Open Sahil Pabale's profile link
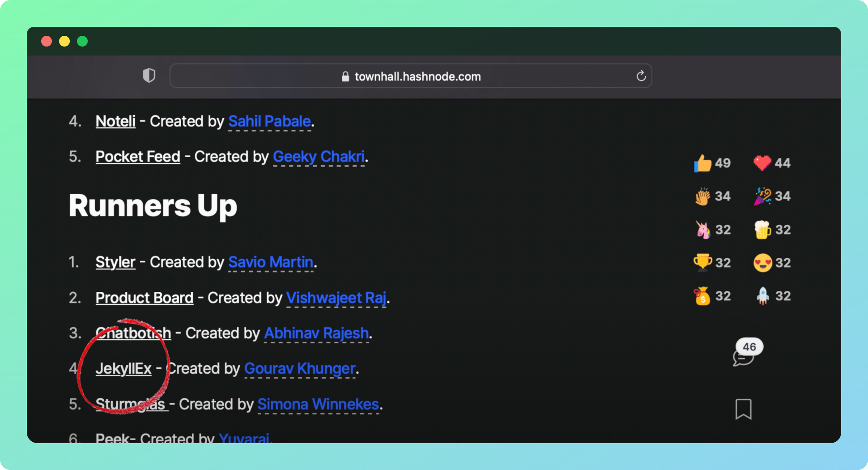This screenshot has width=868, height=470. 270,121
